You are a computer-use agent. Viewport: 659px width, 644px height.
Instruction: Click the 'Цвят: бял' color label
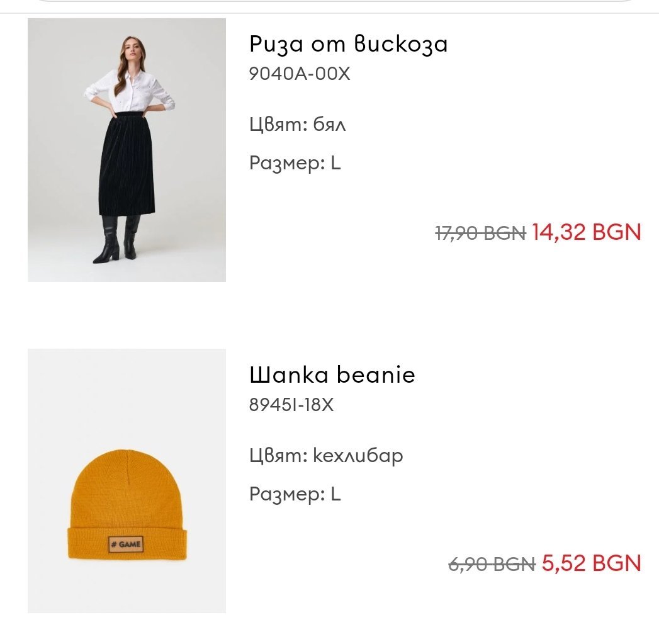click(x=298, y=124)
